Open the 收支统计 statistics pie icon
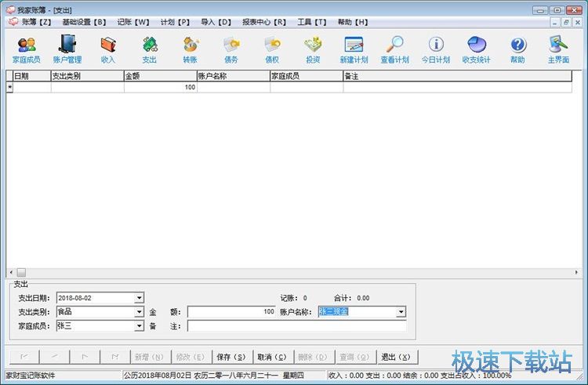 (477, 49)
